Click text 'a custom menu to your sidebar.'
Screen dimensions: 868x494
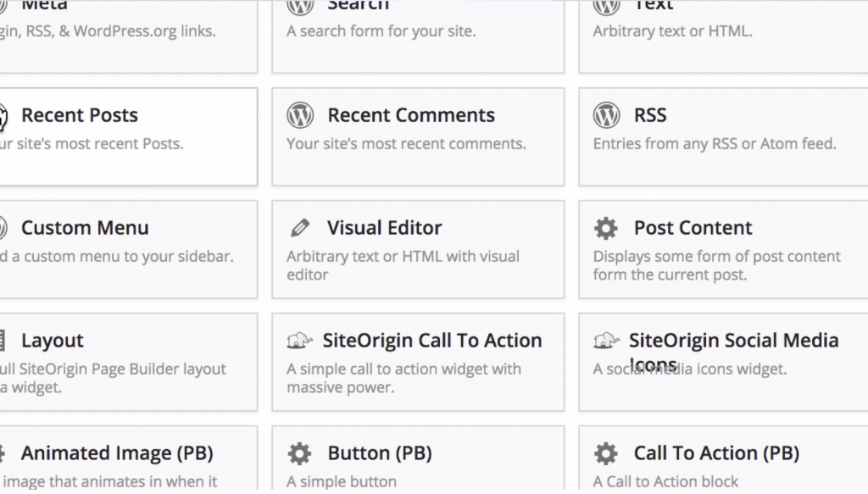point(123,257)
